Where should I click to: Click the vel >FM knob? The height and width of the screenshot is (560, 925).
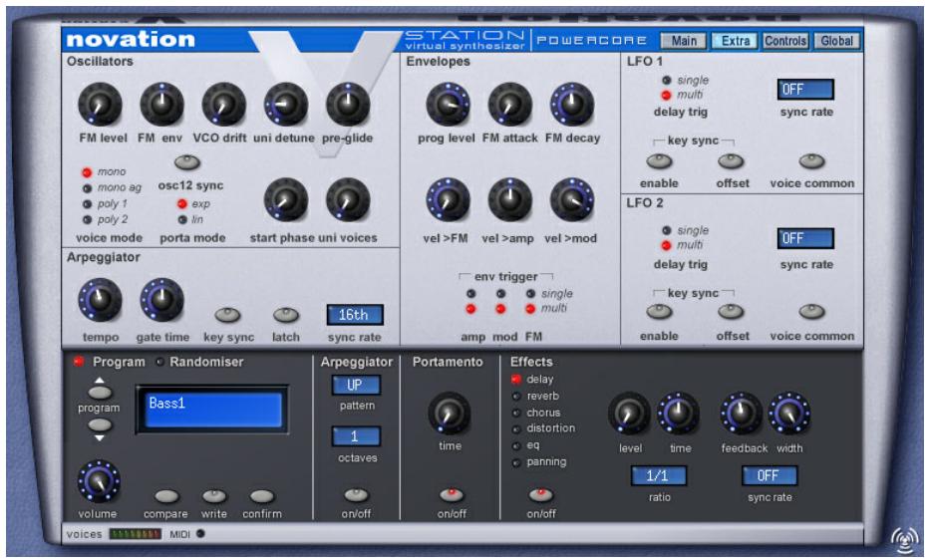tap(449, 199)
